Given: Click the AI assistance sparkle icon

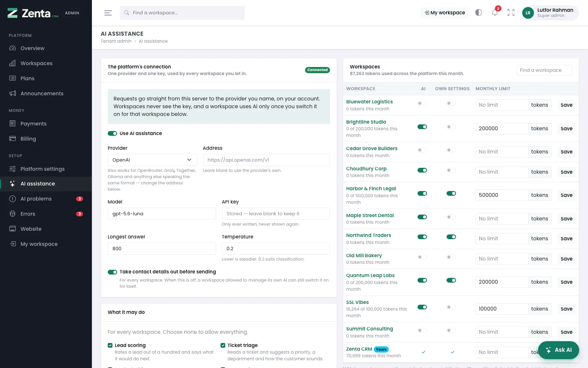Looking at the screenshot, I should pyautogui.click(x=12, y=184).
